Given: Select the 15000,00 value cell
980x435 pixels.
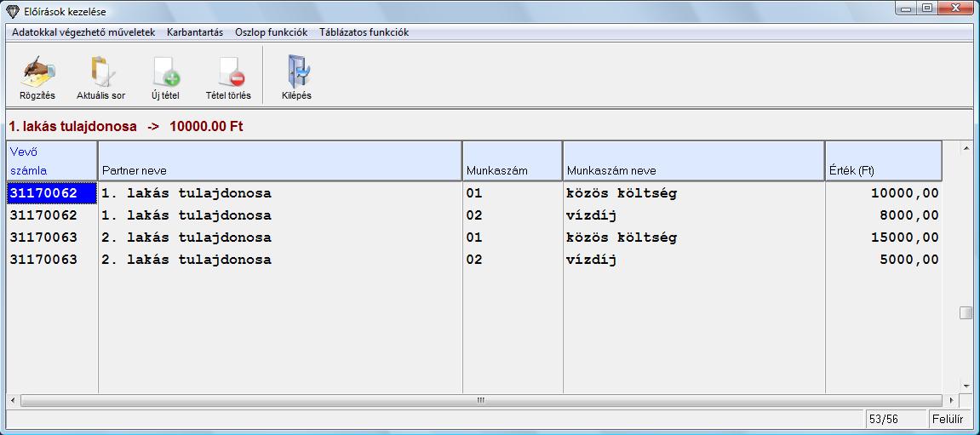Looking at the screenshot, I should coord(883,238).
